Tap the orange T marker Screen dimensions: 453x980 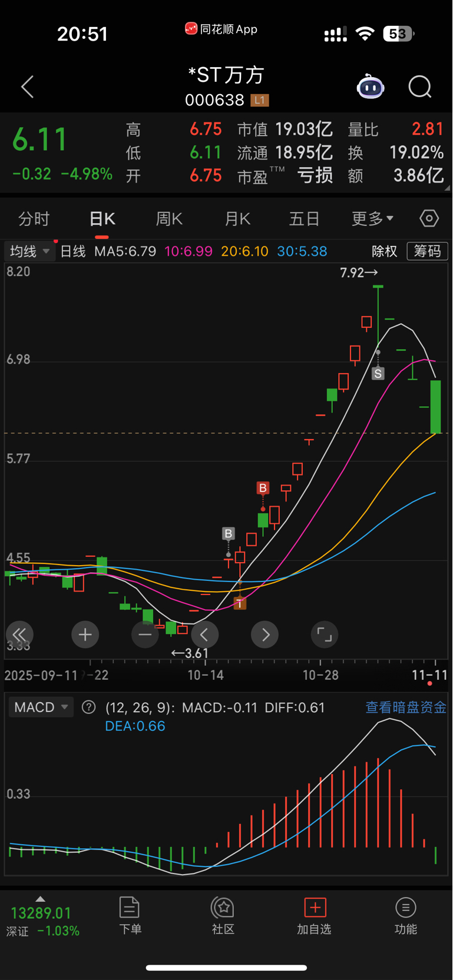(240, 603)
